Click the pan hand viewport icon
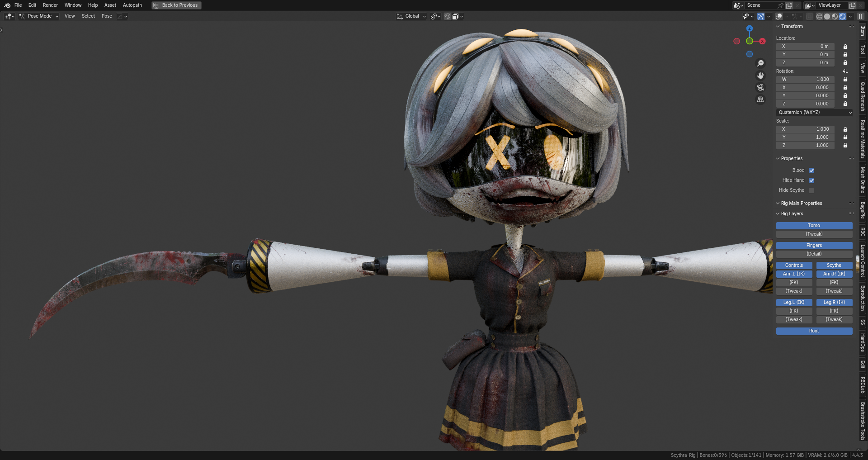 pyautogui.click(x=760, y=75)
